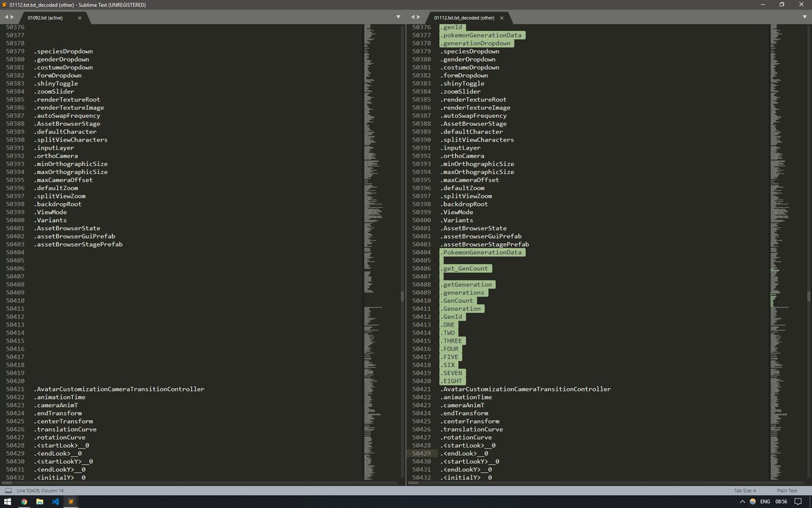Click .backdropRoot in right pane
Viewport: 812px width, 508px height.
(x=464, y=204)
